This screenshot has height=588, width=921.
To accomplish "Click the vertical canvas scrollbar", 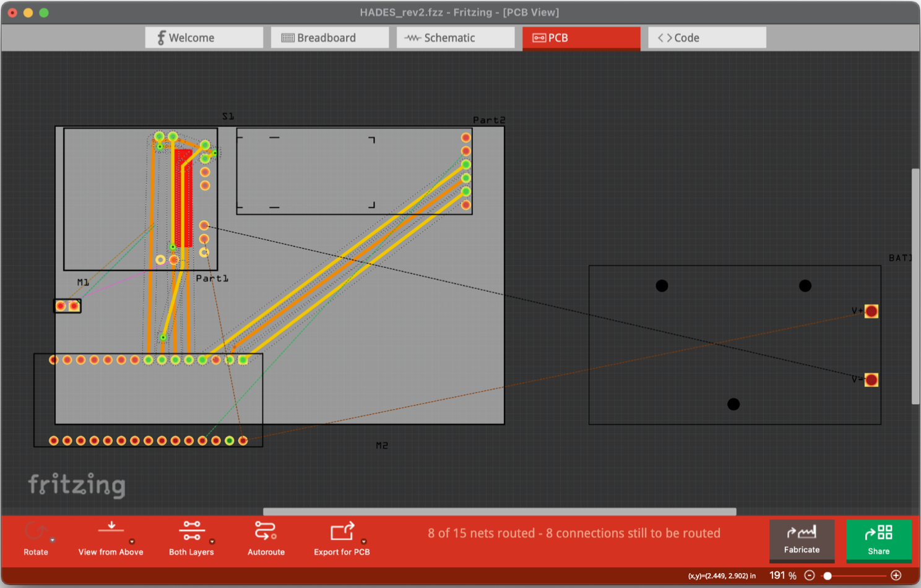I will 915,286.
